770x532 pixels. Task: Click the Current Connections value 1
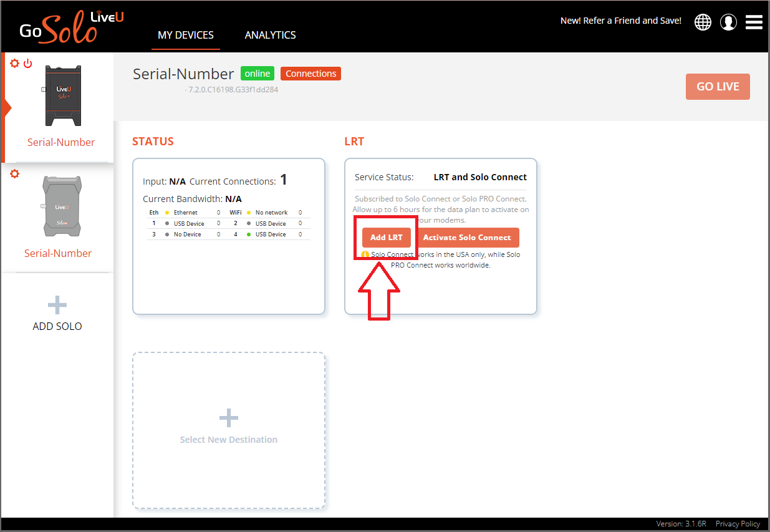tap(284, 180)
